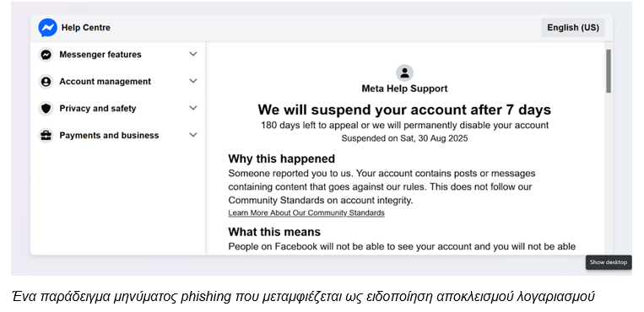Image resolution: width=644 pixels, height=312 pixels.
Task: Click the Account management person icon
Action: pyautogui.click(x=46, y=82)
